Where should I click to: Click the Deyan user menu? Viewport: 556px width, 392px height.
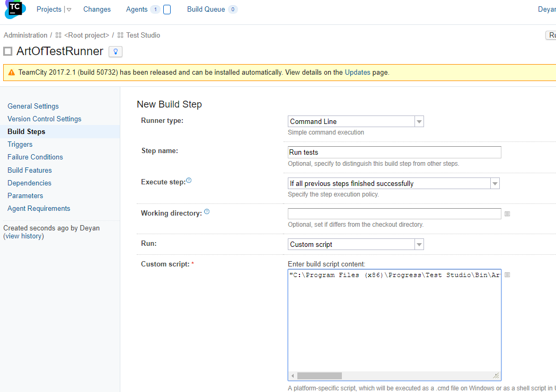547,9
